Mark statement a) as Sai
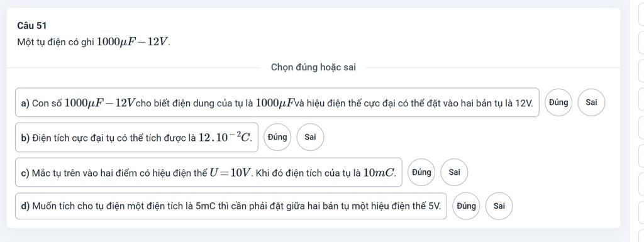 pos(591,102)
